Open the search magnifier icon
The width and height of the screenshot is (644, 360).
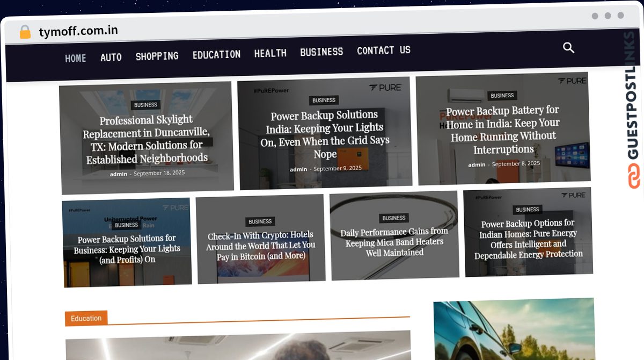568,48
